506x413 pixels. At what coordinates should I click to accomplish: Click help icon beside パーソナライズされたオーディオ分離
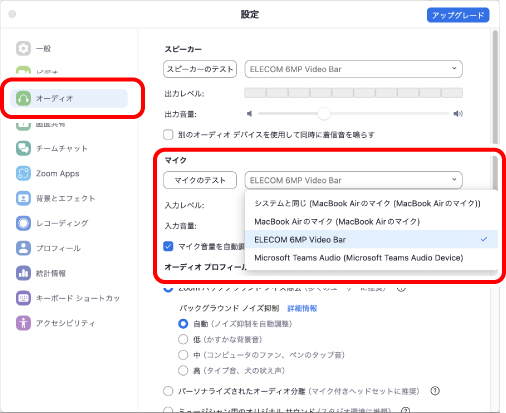435,391
